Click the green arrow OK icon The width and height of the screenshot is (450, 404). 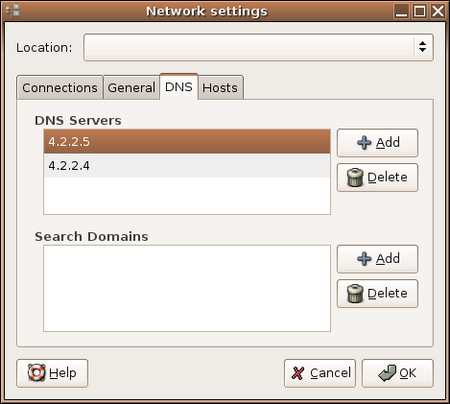click(387, 373)
